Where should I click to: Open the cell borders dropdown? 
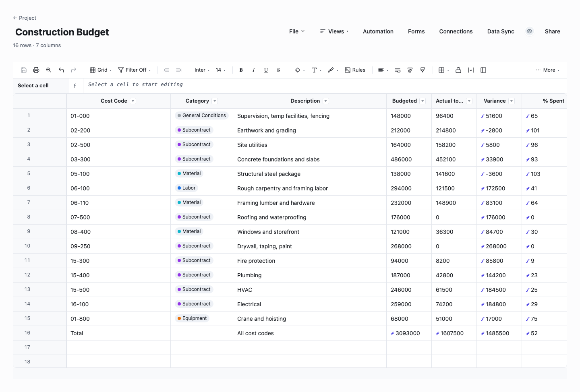click(443, 70)
